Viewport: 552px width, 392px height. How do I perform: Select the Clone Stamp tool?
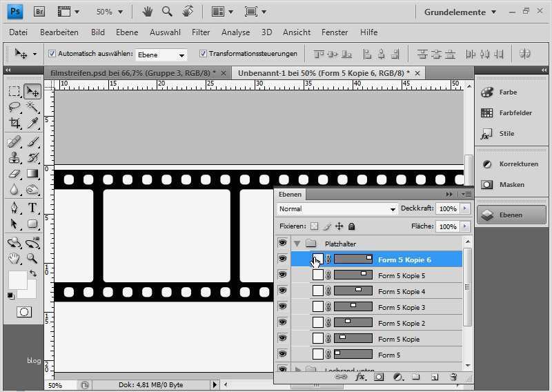click(14, 158)
